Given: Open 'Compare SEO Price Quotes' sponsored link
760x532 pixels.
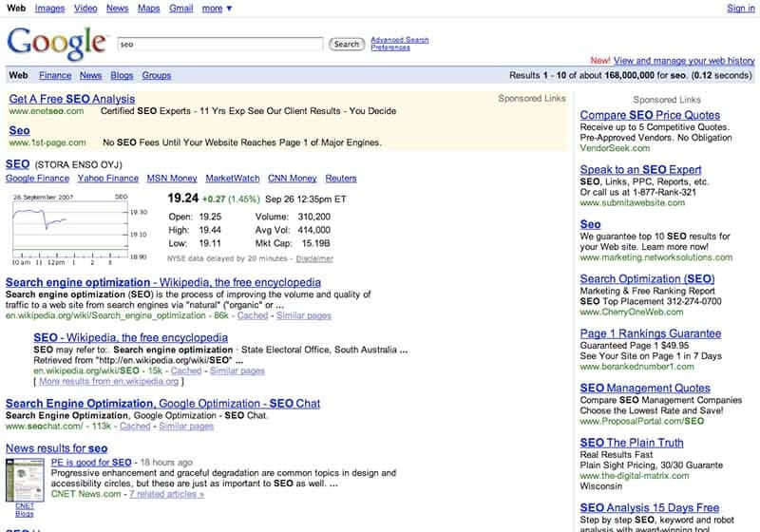Looking at the screenshot, I should (x=650, y=115).
